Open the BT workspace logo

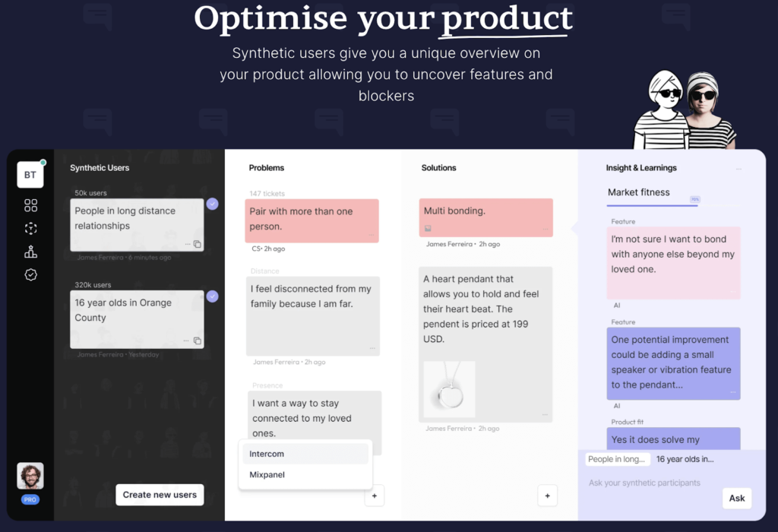tap(30, 175)
